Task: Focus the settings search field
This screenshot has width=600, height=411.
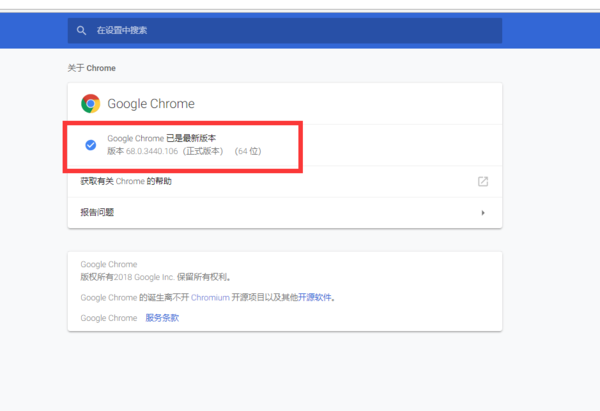Action: click(x=285, y=30)
